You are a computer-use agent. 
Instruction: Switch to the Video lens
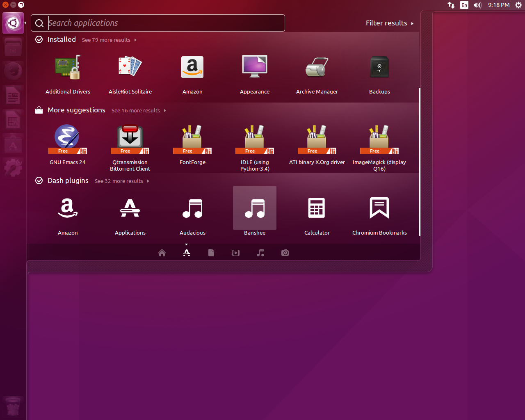[236, 253]
